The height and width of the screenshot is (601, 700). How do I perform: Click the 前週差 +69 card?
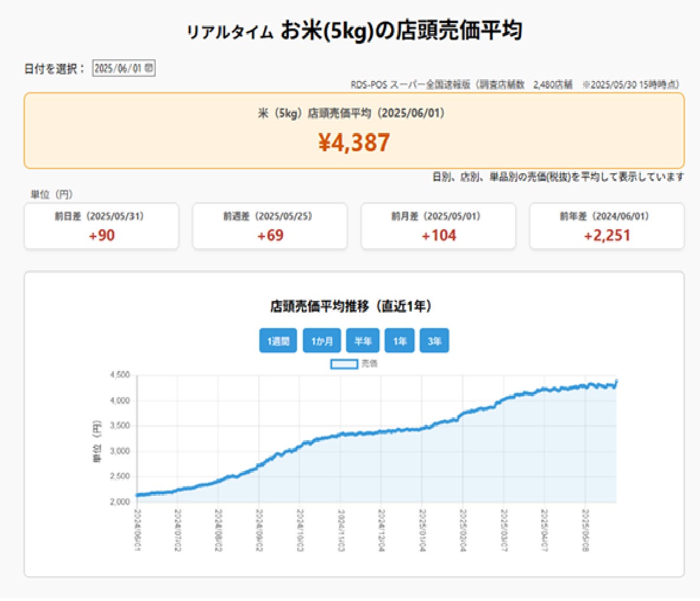[x=269, y=226]
